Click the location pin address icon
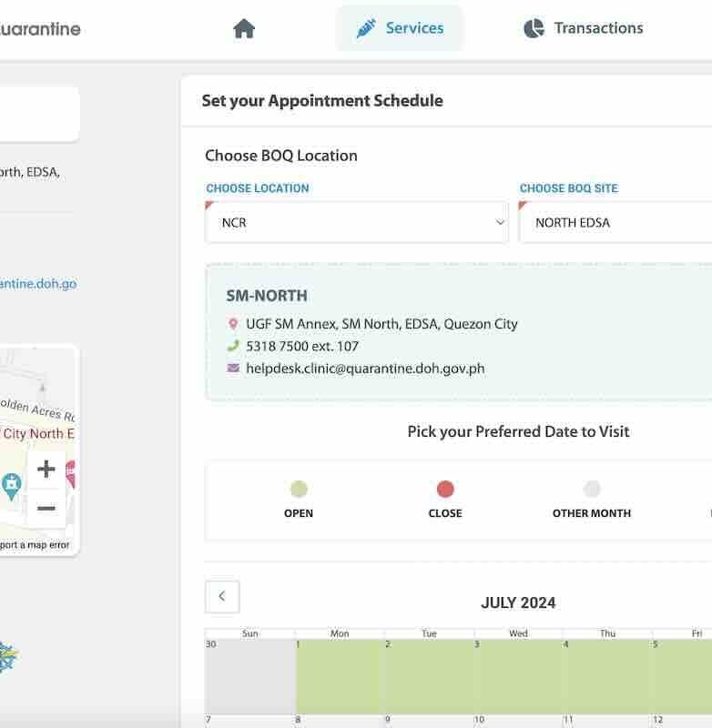The height and width of the screenshot is (728, 712). (x=233, y=324)
